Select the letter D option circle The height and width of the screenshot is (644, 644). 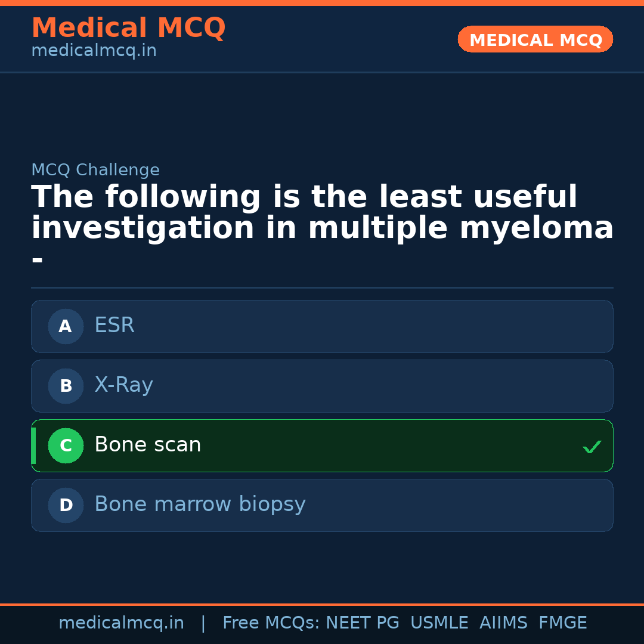click(x=66, y=505)
